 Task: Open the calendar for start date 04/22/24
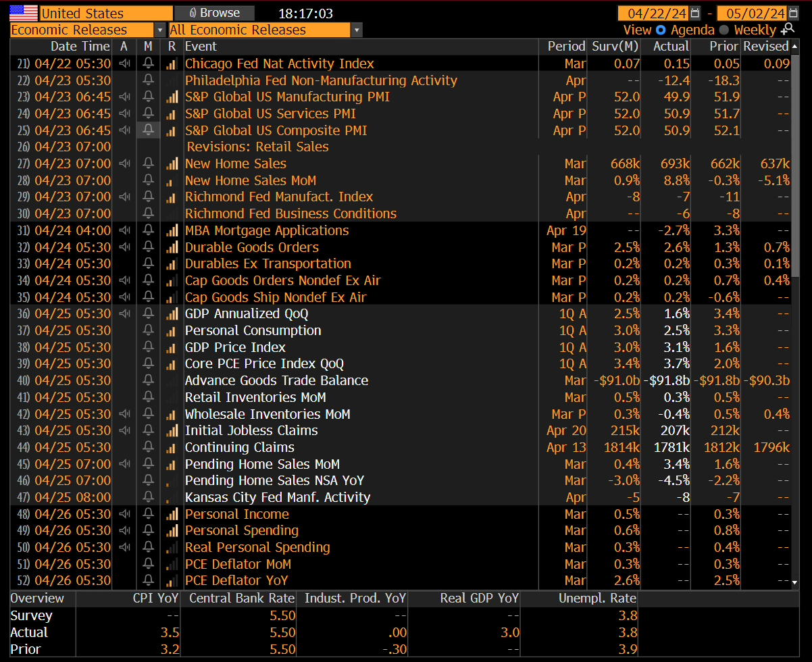click(x=696, y=14)
